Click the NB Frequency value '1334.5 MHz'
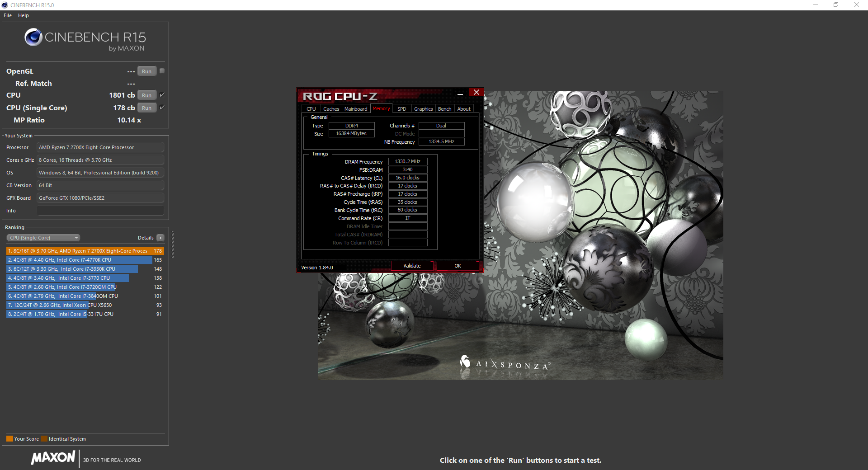This screenshot has height=470, width=868. (x=441, y=142)
